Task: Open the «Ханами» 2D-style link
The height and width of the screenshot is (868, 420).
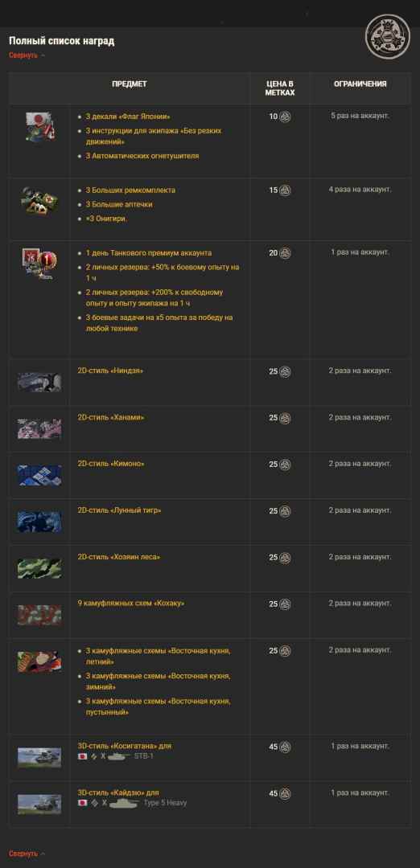Action: pos(111,417)
